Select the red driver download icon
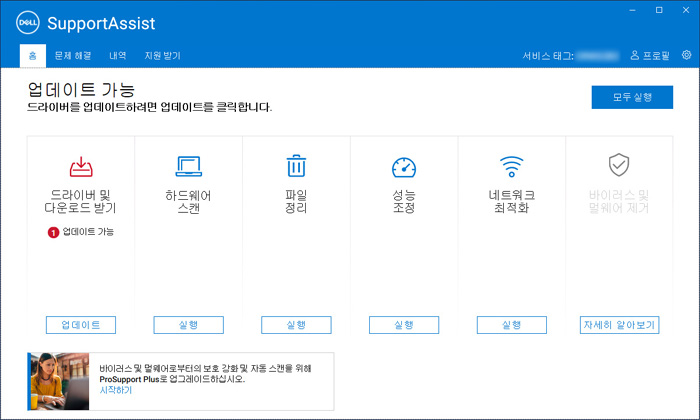This screenshot has width=700, height=420. [81, 166]
